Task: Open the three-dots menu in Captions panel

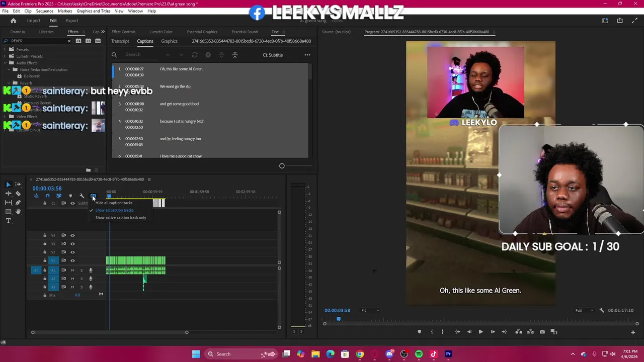Action: point(307,55)
